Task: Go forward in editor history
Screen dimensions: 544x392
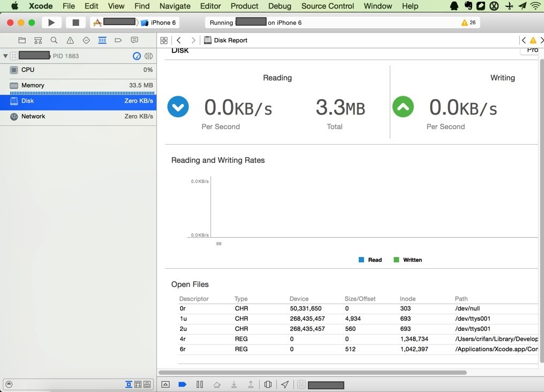Action: [193, 40]
